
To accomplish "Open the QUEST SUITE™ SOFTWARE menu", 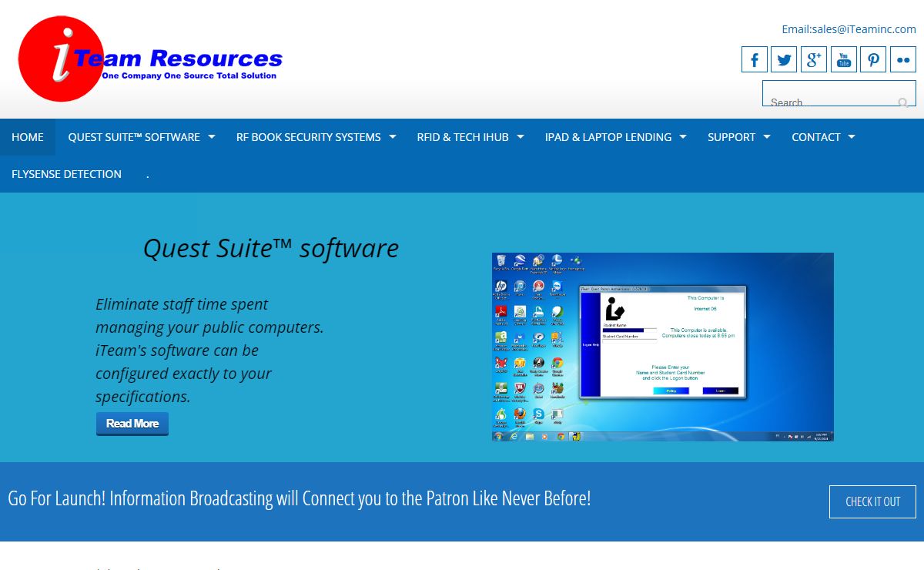I will [x=134, y=137].
